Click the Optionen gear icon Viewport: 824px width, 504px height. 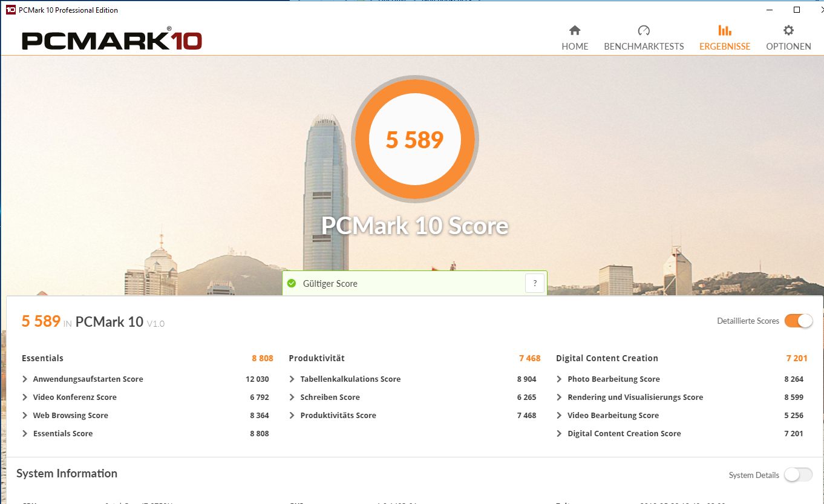(x=788, y=30)
